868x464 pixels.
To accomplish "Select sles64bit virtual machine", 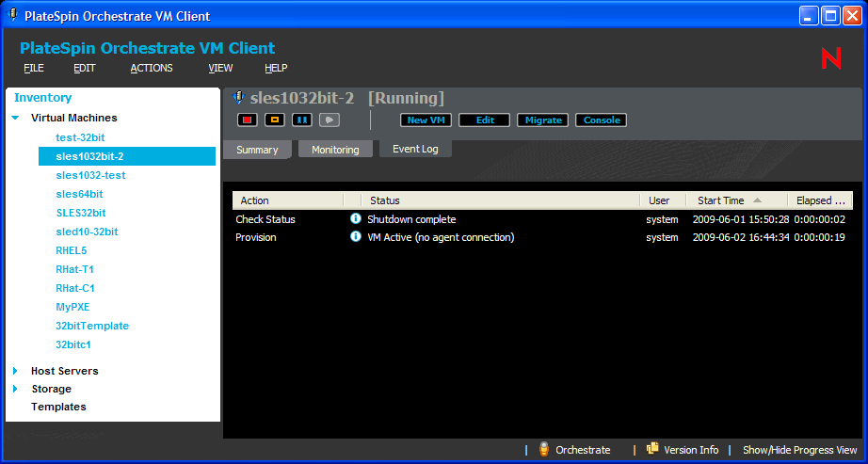I will (x=79, y=194).
